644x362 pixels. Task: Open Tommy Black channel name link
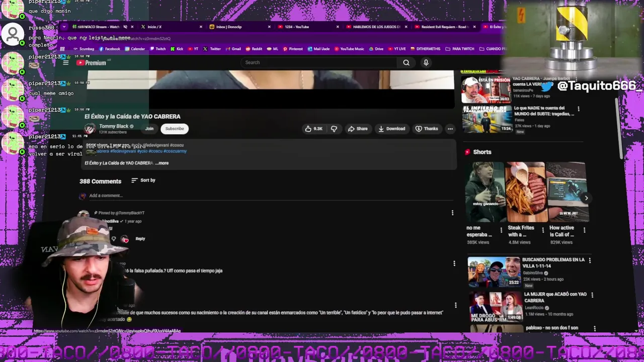pos(114,126)
